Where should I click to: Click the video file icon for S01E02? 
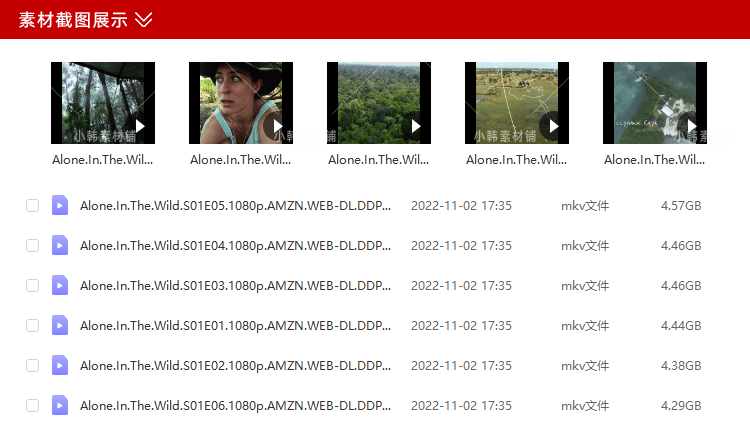tap(60, 365)
